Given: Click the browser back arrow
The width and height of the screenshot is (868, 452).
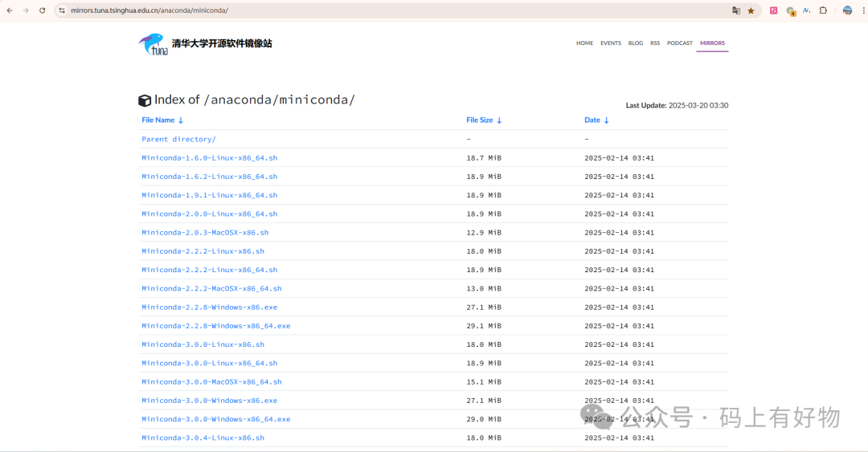Looking at the screenshot, I should click(10, 10).
